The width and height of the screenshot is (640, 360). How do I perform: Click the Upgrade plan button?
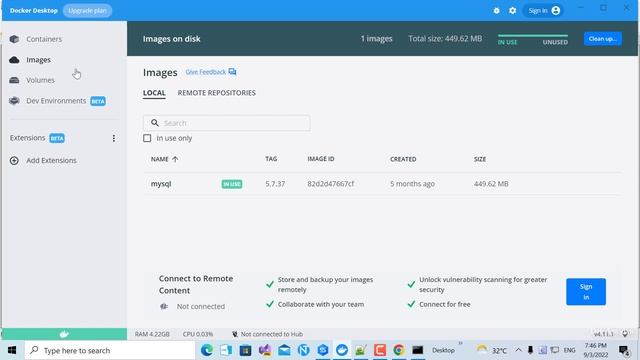pos(87,11)
